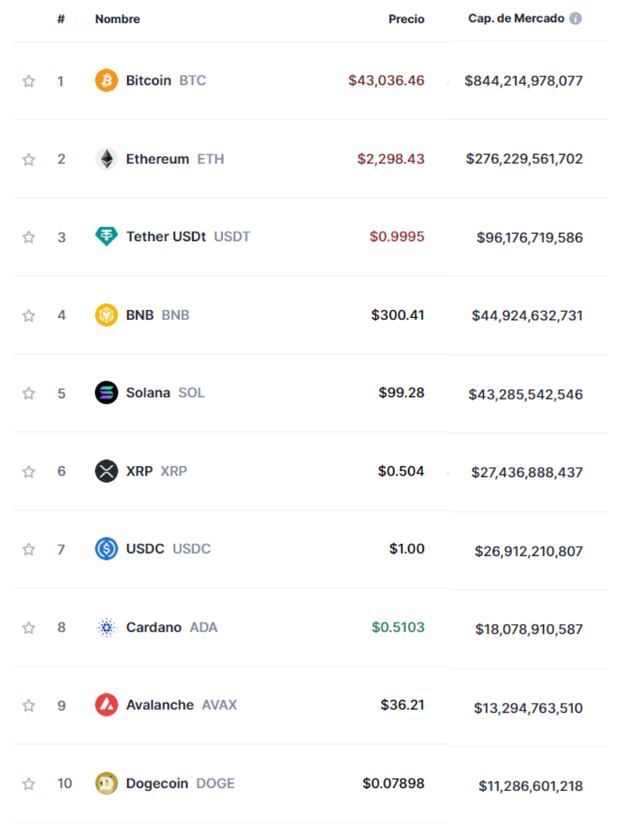Viewport: 620px width, 824px height.
Task: Click the Solana logo icon
Action: 106,393
